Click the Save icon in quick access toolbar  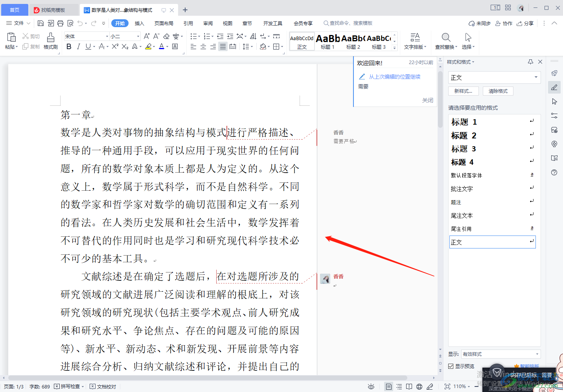[40, 23]
